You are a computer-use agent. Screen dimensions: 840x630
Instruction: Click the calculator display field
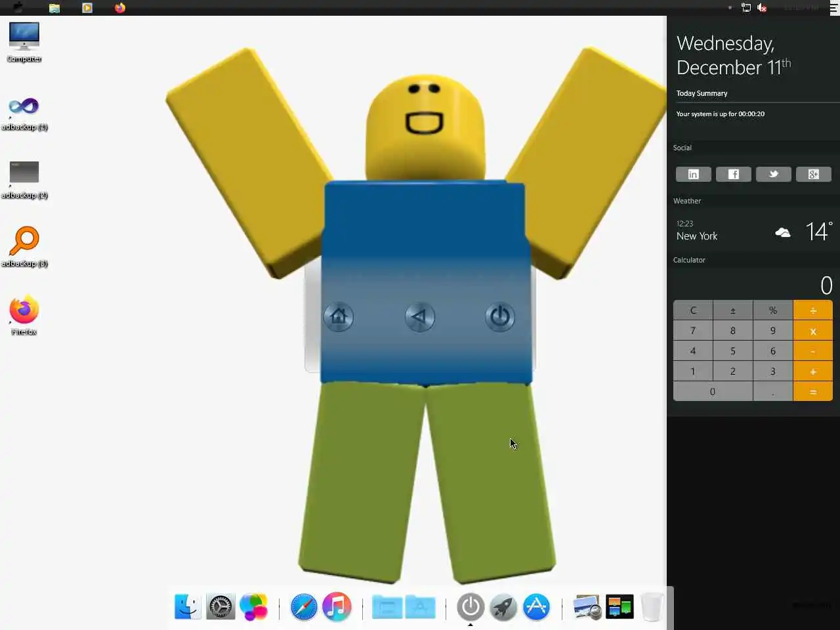753,285
